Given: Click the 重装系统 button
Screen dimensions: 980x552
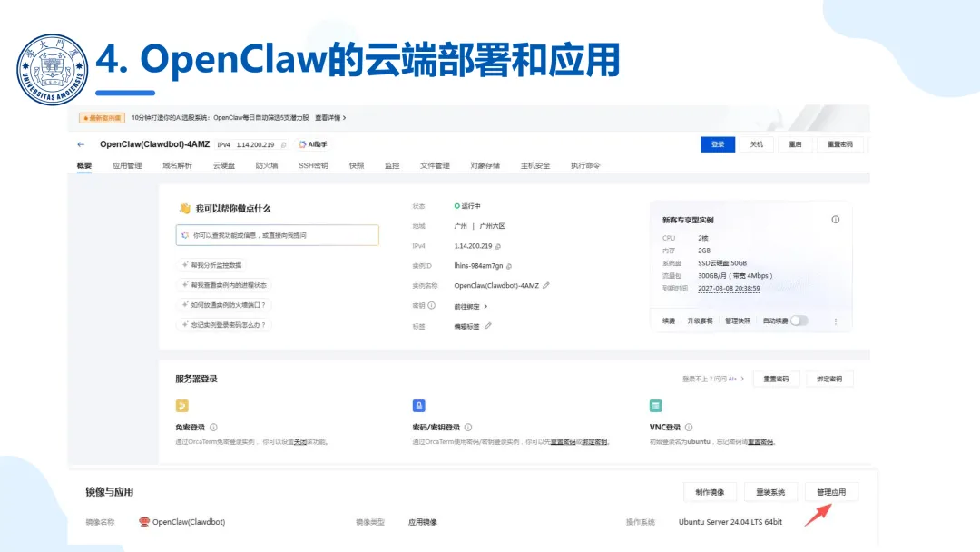Looking at the screenshot, I should click(x=770, y=492).
